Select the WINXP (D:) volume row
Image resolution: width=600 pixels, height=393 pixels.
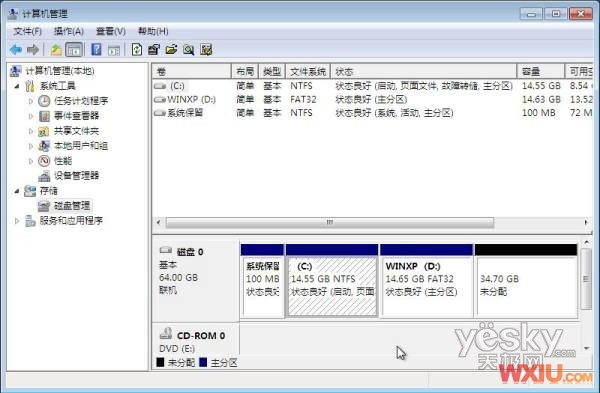click(x=373, y=99)
